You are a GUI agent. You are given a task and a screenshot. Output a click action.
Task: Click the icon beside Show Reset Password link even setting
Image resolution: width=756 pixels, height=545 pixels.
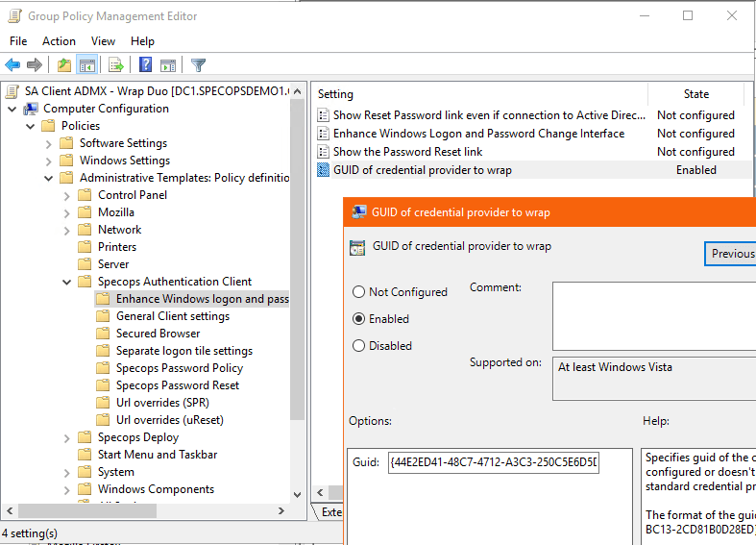pyautogui.click(x=323, y=115)
